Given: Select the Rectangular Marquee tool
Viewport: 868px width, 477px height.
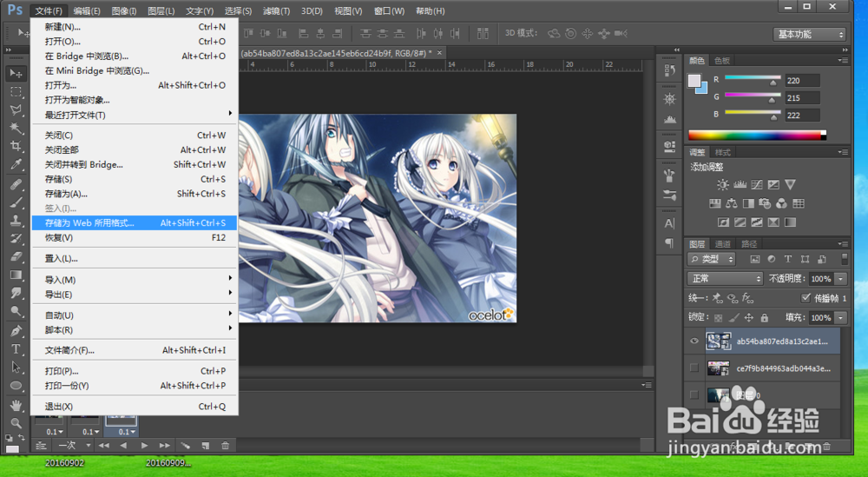Looking at the screenshot, I should pyautogui.click(x=16, y=91).
